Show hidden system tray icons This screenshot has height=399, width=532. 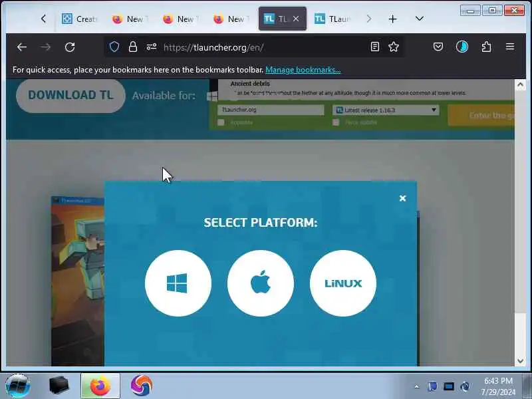[417, 386]
